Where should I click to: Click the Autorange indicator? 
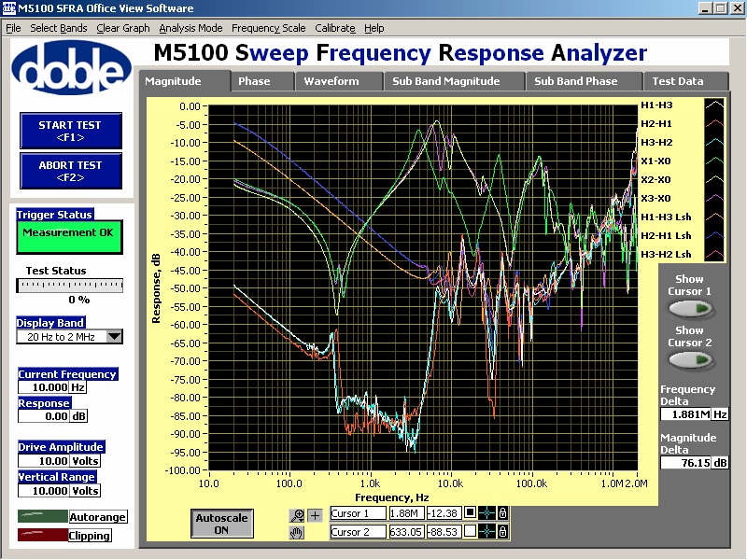tap(42, 517)
